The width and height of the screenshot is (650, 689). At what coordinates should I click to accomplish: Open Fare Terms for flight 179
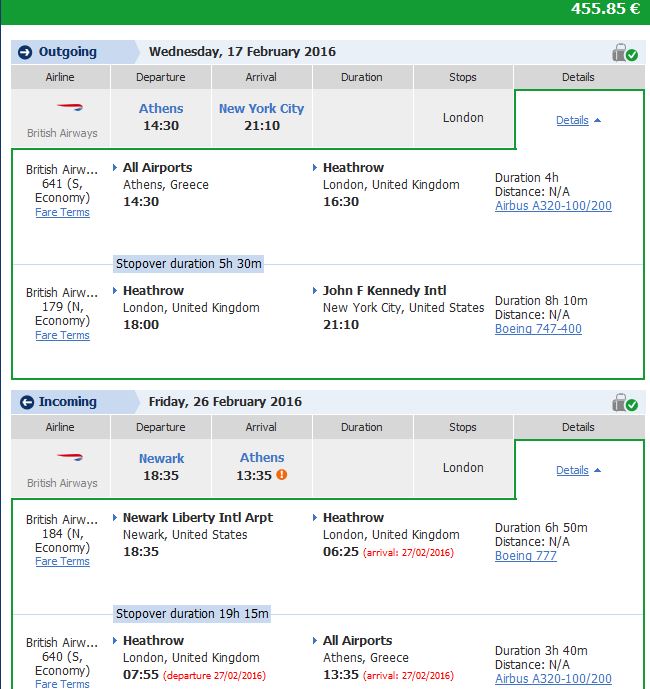tap(62, 335)
